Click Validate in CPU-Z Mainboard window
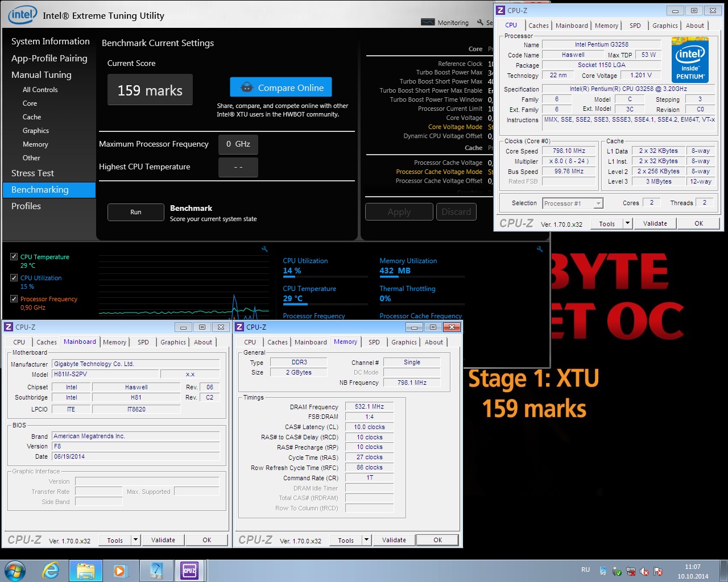Image resolution: width=728 pixels, height=582 pixels. coord(163,540)
